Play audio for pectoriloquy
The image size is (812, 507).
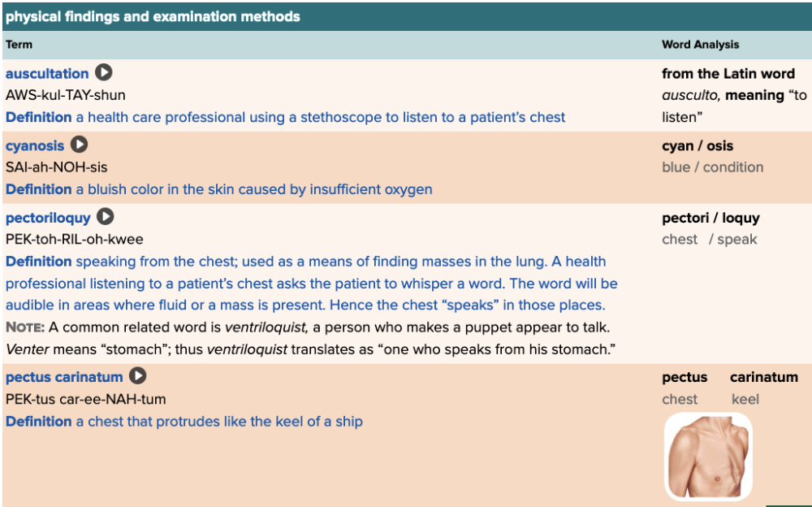click(106, 217)
